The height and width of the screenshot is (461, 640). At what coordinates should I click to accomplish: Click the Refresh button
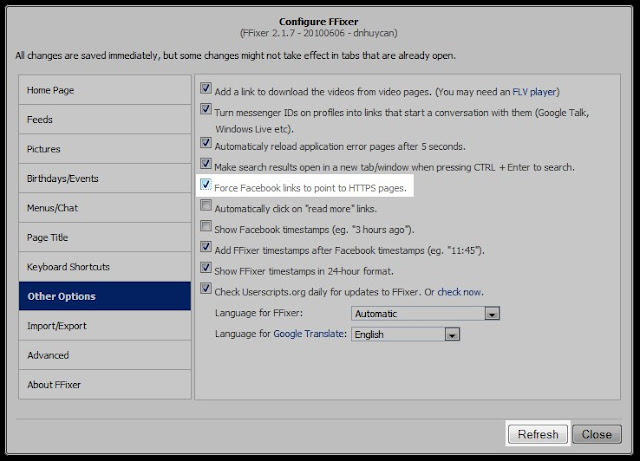coord(538,434)
